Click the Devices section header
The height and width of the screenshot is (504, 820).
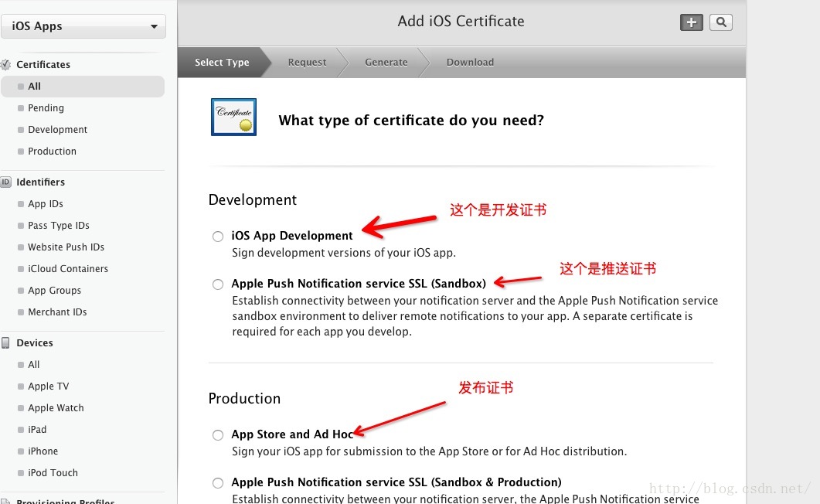[35, 343]
